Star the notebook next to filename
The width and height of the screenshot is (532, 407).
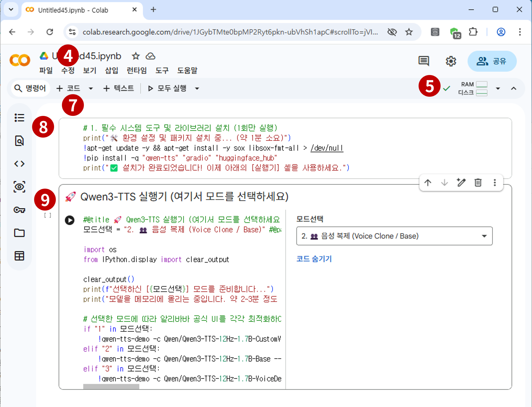click(x=136, y=56)
